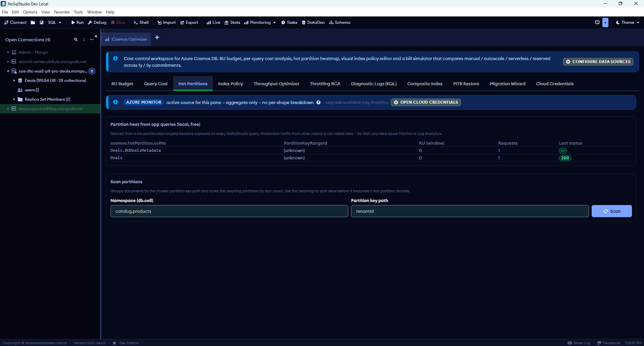The image size is (644, 346).
Task: Open folder icon in toolbar
Action: [33, 22]
